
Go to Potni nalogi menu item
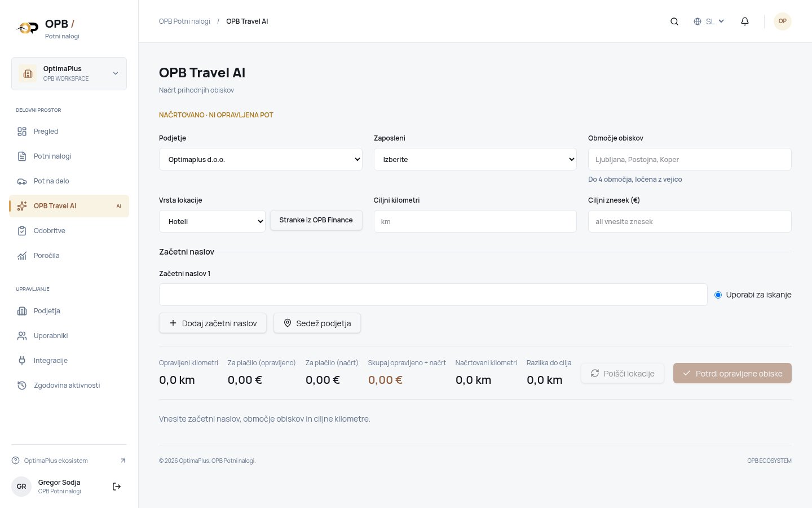[x=69, y=156]
